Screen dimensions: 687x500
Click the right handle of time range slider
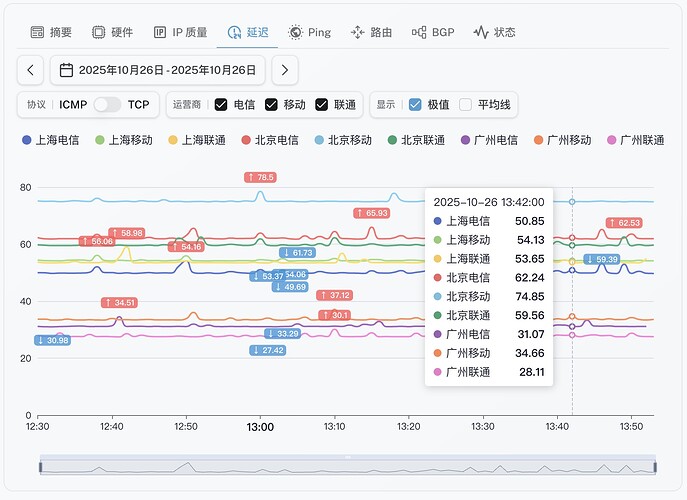pos(655,466)
